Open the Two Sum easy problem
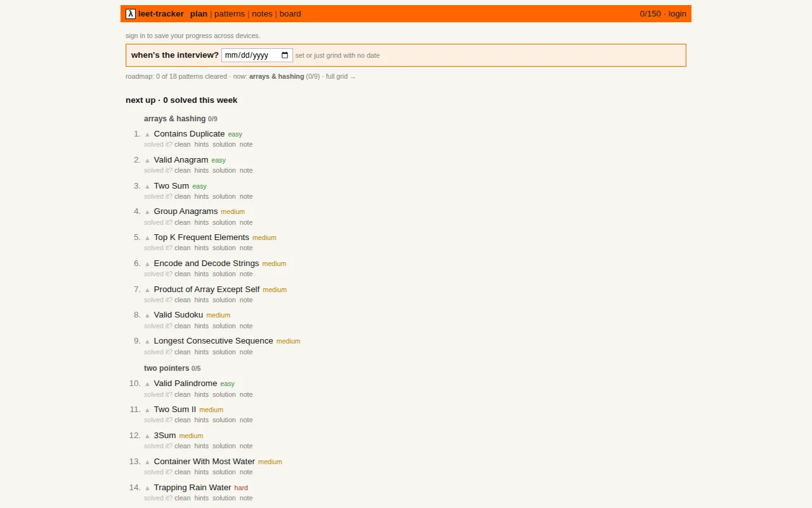The height and width of the screenshot is (508, 812). (x=171, y=186)
